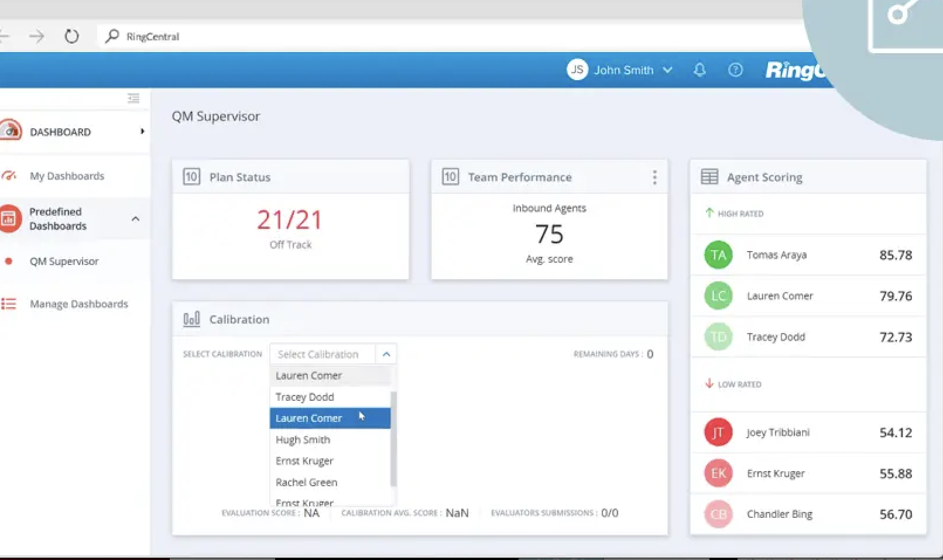
Task: Click Tracey Dodd TD avatar in scoring
Action: (x=718, y=337)
